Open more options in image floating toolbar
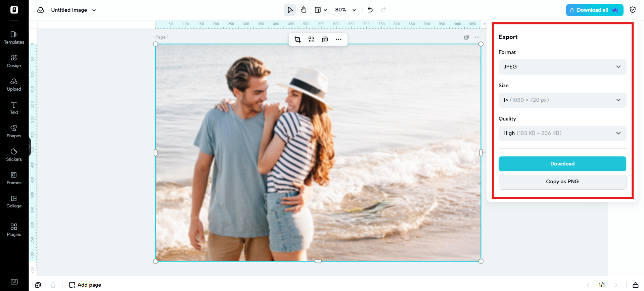The image size is (644, 291). (338, 40)
